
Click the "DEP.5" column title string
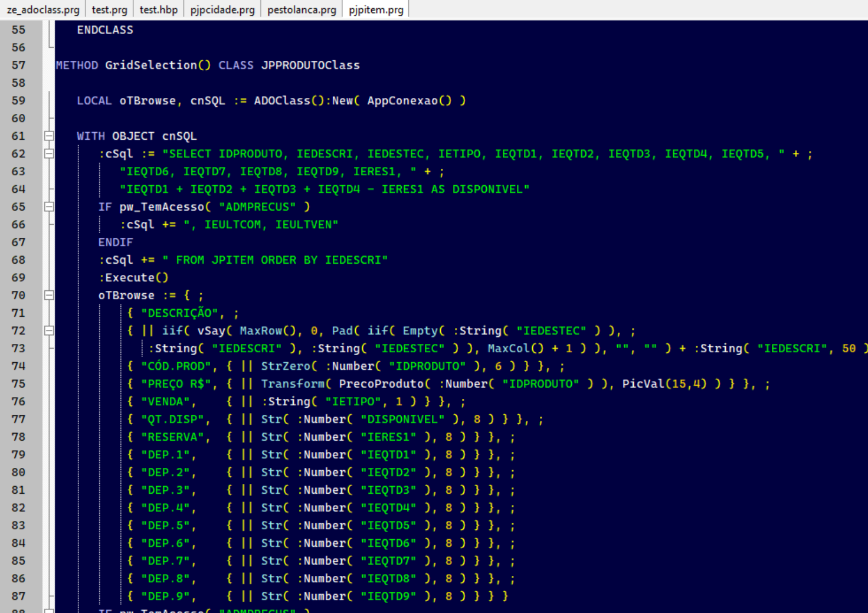(x=165, y=525)
